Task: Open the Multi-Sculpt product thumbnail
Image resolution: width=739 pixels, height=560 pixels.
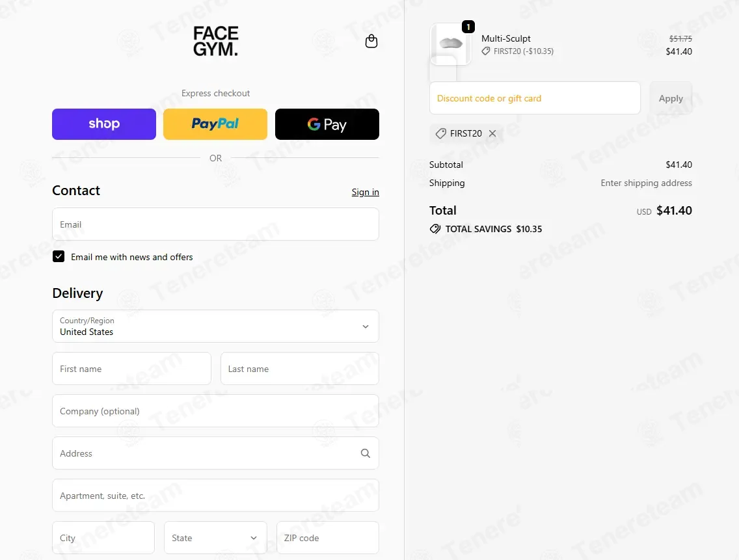Action: click(451, 44)
